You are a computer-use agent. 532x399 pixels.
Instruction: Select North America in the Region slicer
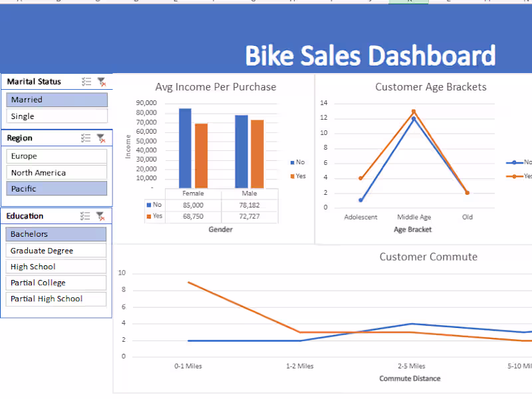pyautogui.click(x=57, y=172)
